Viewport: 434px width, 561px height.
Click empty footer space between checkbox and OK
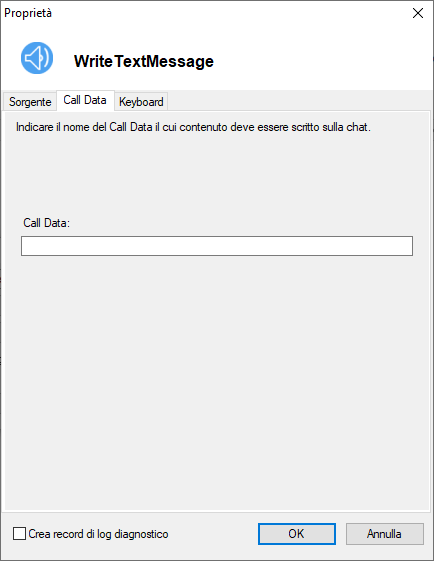[x=213, y=534]
